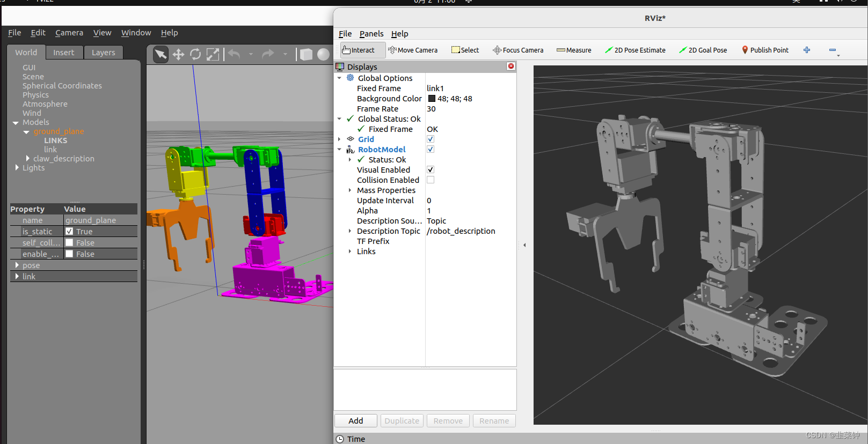
Task: Close the Displays panel
Action: tap(511, 66)
